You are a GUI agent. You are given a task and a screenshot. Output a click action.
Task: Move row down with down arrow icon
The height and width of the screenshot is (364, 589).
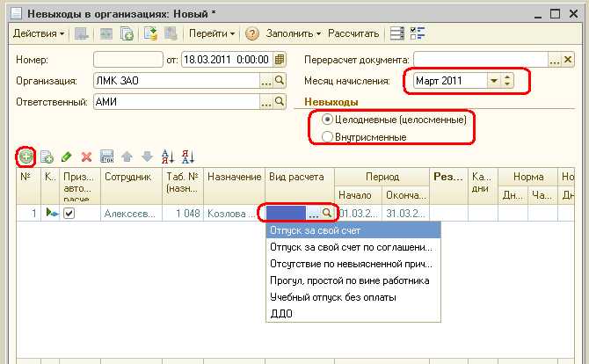[148, 157]
